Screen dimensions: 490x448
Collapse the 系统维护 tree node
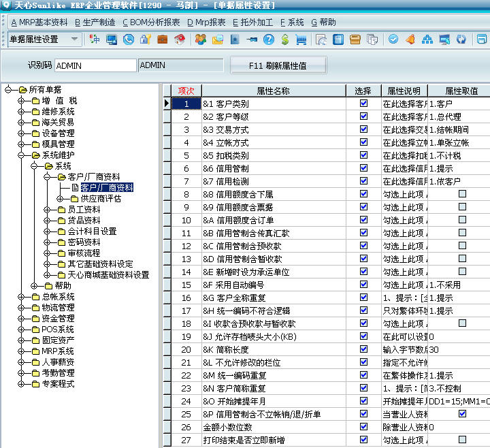(x=21, y=155)
